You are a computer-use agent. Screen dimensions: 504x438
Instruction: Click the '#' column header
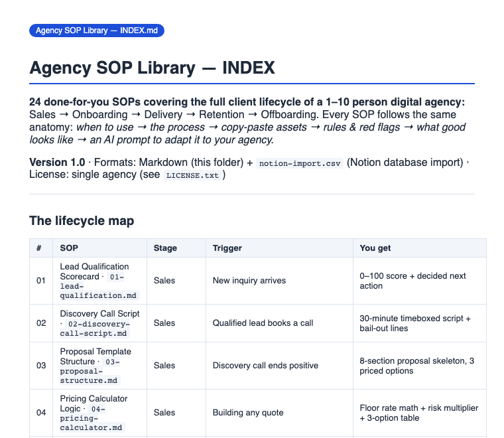[41, 248]
